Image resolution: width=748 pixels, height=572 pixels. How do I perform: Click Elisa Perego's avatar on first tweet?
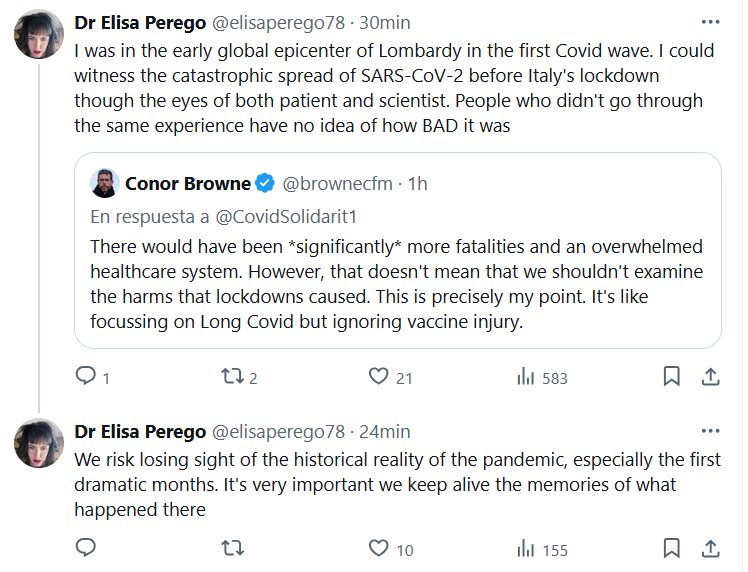[40, 37]
